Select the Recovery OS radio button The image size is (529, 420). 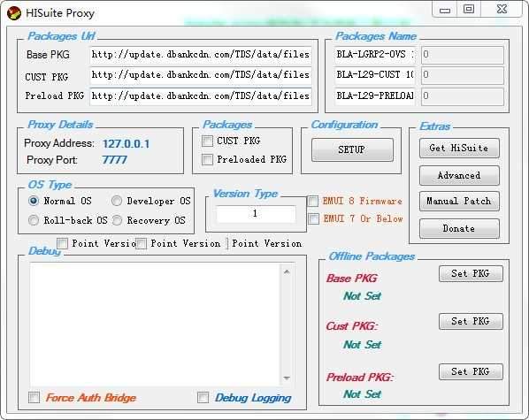point(117,221)
